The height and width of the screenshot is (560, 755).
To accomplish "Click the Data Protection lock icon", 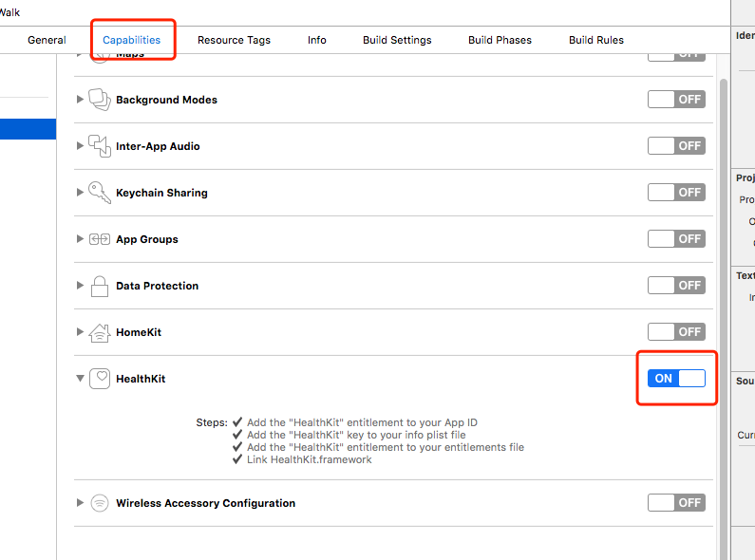I will point(100,286).
